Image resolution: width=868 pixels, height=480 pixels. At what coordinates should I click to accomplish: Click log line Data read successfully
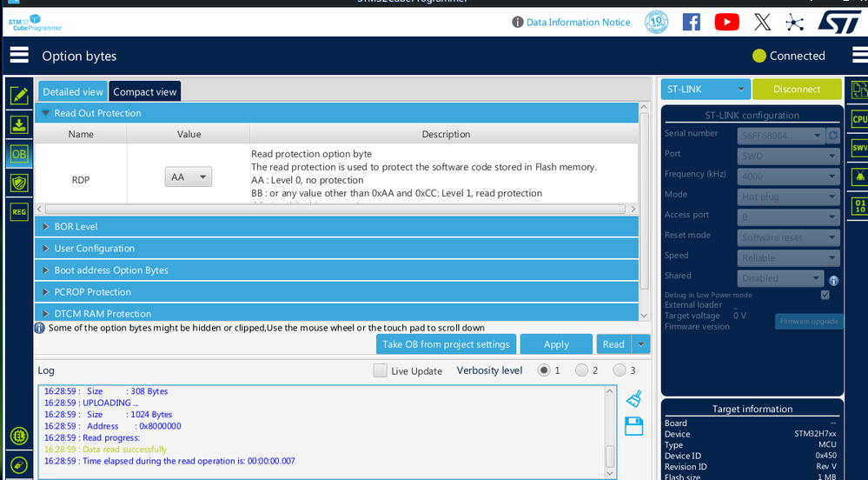pos(105,449)
